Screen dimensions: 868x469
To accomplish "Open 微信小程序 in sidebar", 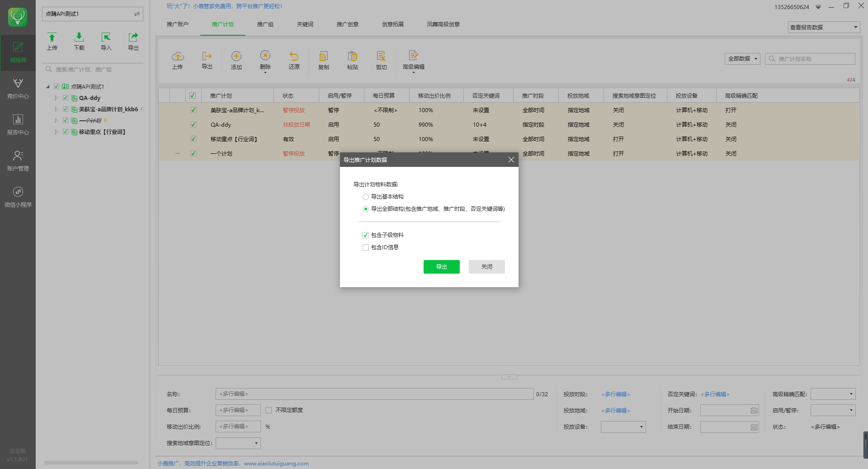I will tap(18, 197).
